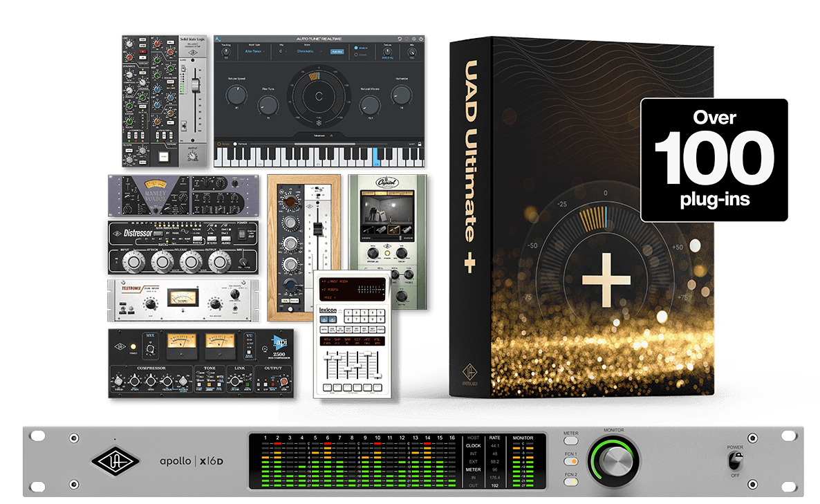Viewport: 820px width, 504px height.
Task: Click the Natural Vibrato knob
Action: (x=370, y=105)
